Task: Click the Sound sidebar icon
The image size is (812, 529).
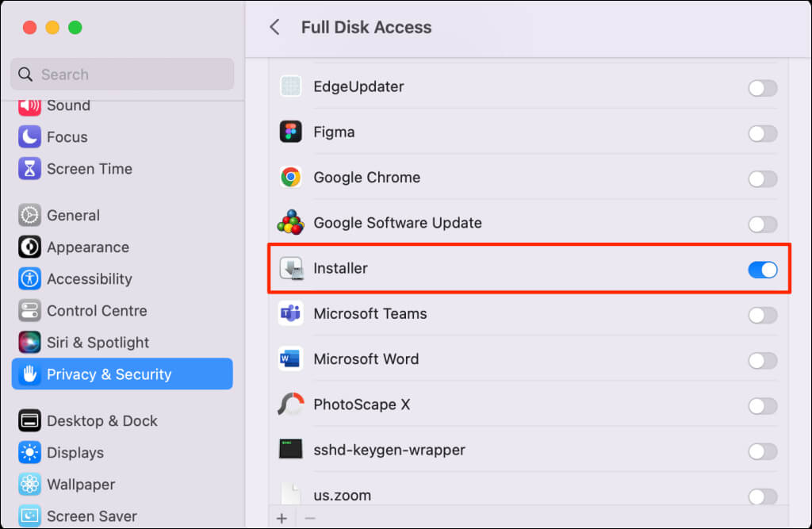Action: click(x=29, y=106)
